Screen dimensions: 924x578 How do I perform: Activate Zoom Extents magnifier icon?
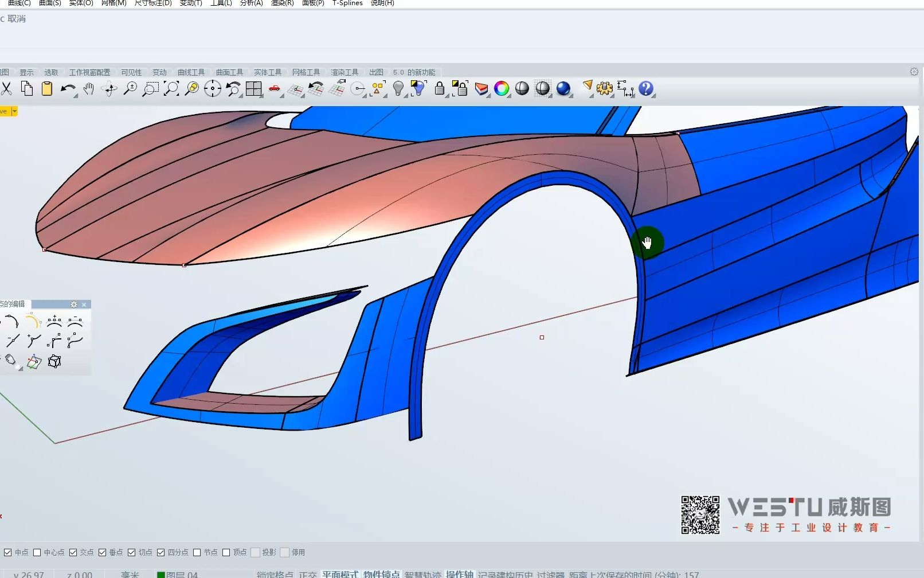point(171,89)
